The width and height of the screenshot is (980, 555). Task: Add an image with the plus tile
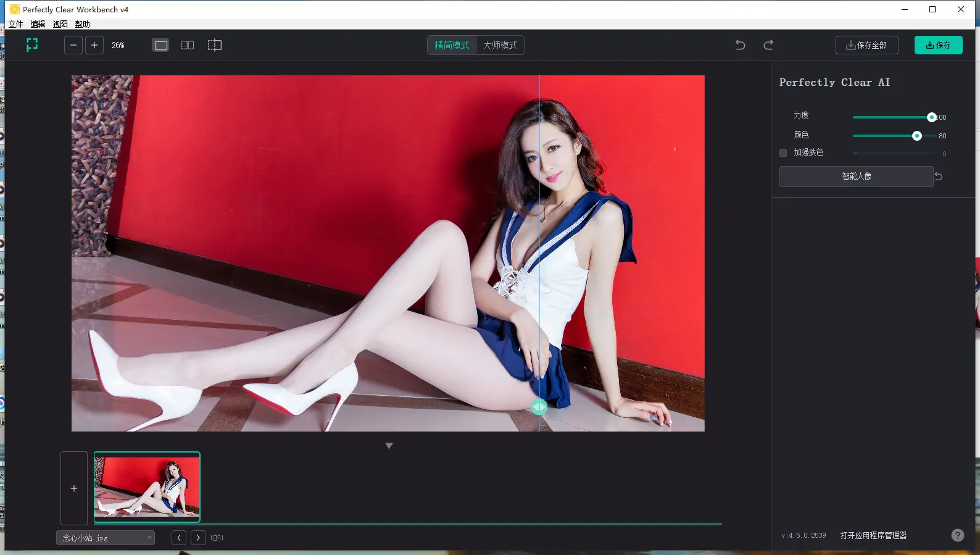[74, 488]
